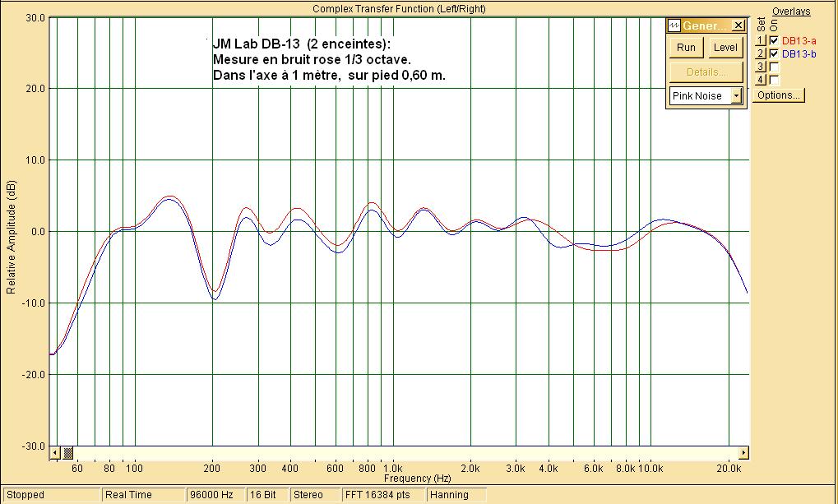This screenshot has height=504, width=838.
Task: Close the Generator floating panel
Action: 738,25
